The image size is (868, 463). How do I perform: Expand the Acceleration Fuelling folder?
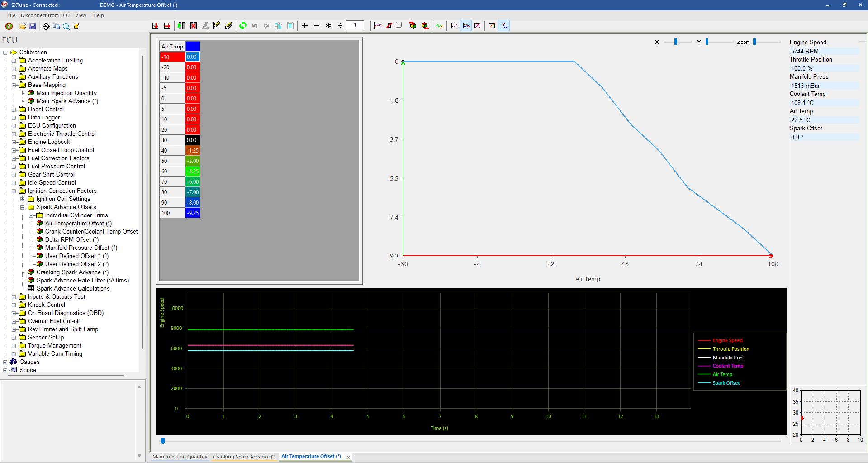click(14, 61)
